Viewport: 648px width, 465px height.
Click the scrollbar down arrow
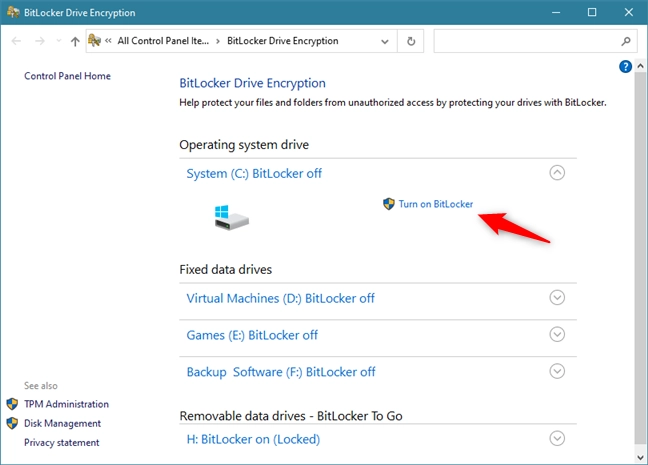pos(640,458)
